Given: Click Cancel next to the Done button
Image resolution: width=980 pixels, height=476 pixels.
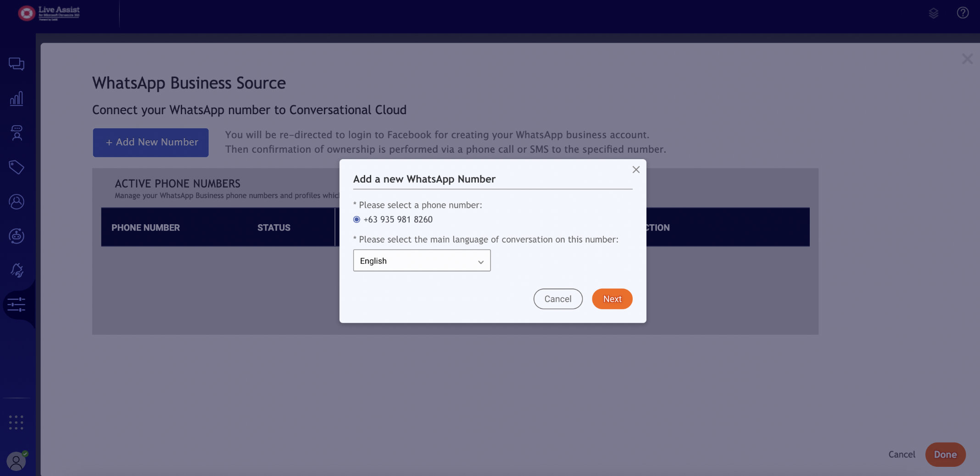Looking at the screenshot, I should pos(902,454).
